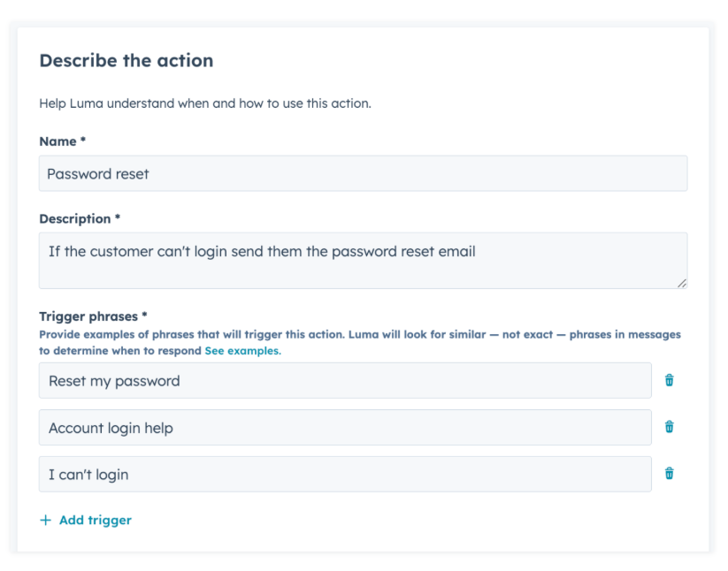Place cursor after "email" in Description text
728x571 pixels.
pyautogui.click(x=476, y=251)
